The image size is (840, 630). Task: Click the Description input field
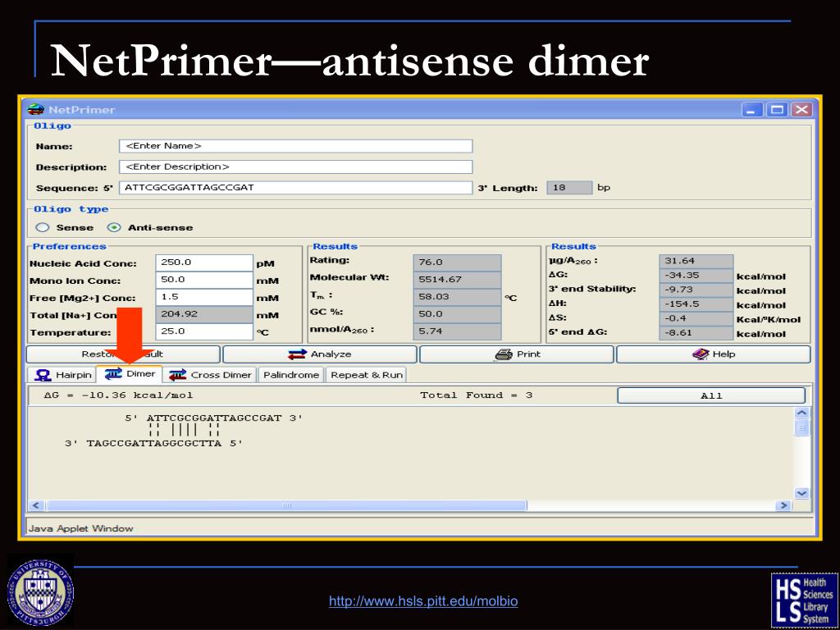[x=295, y=167]
